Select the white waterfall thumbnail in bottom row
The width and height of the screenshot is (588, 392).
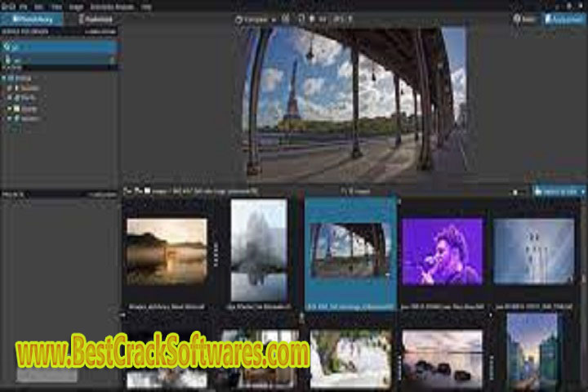[350, 359]
